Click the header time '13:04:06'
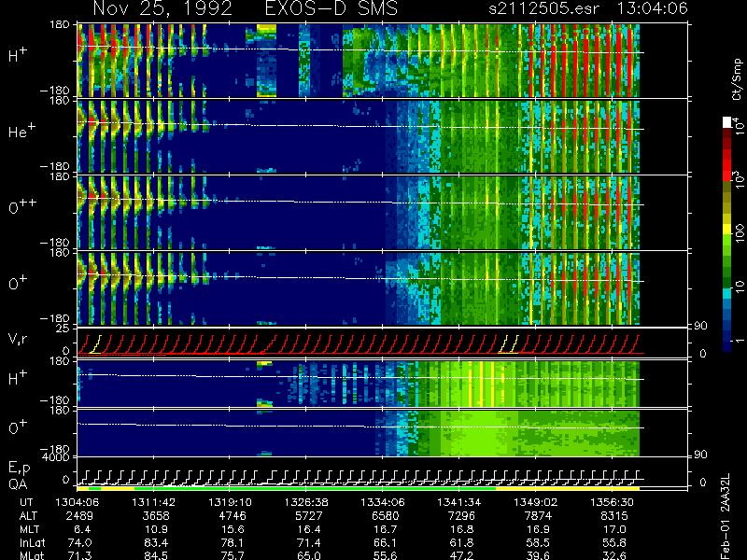 click(x=652, y=8)
